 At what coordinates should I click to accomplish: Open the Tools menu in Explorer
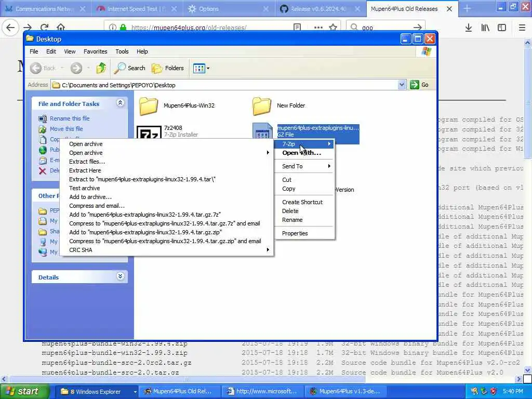pyautogui.click(x=122, y=51)
